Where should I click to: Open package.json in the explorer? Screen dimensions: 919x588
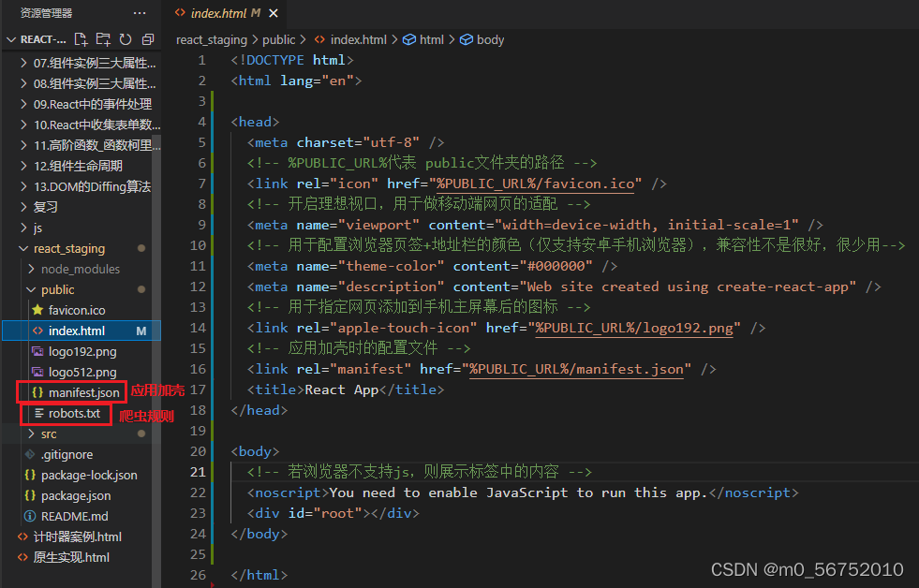76,495
